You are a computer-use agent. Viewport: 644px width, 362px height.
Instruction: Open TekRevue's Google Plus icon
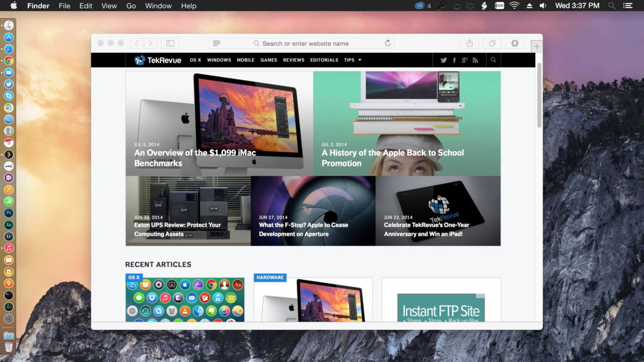coord(464,60)
